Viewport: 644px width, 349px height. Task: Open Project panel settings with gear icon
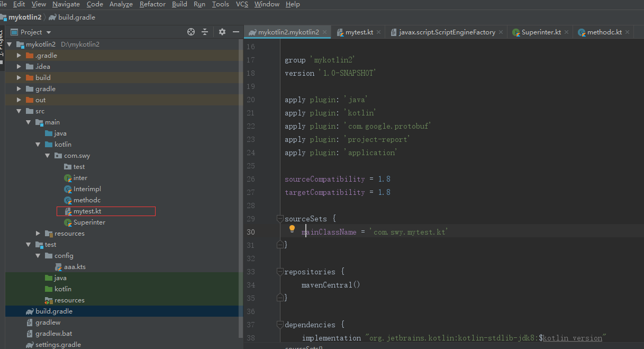point(222,32)
